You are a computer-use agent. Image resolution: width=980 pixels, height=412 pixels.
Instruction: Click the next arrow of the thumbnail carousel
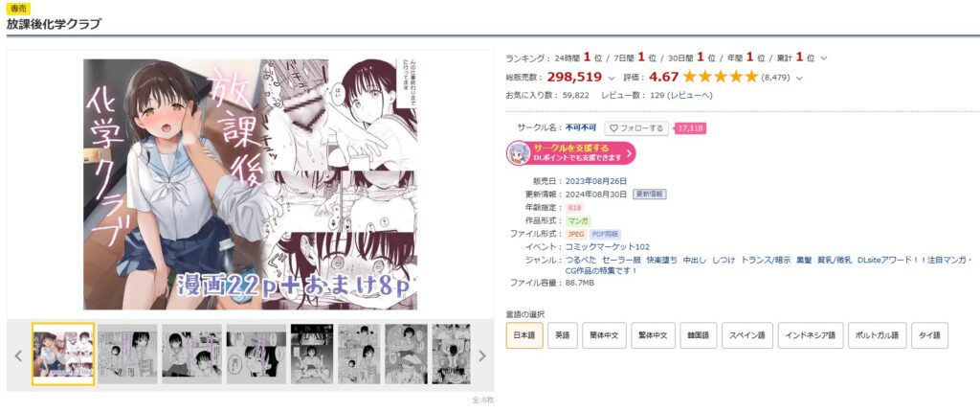482,355
